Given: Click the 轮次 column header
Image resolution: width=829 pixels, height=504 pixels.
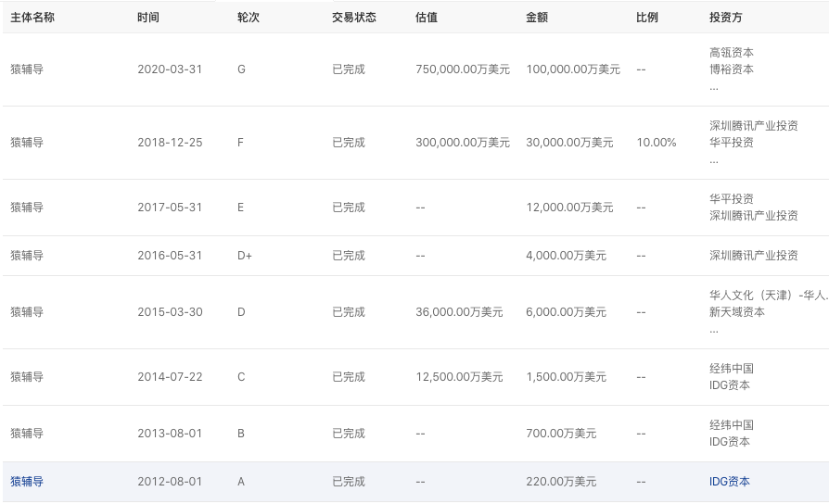Looking at the screenshot, I should tap(249, 18).
